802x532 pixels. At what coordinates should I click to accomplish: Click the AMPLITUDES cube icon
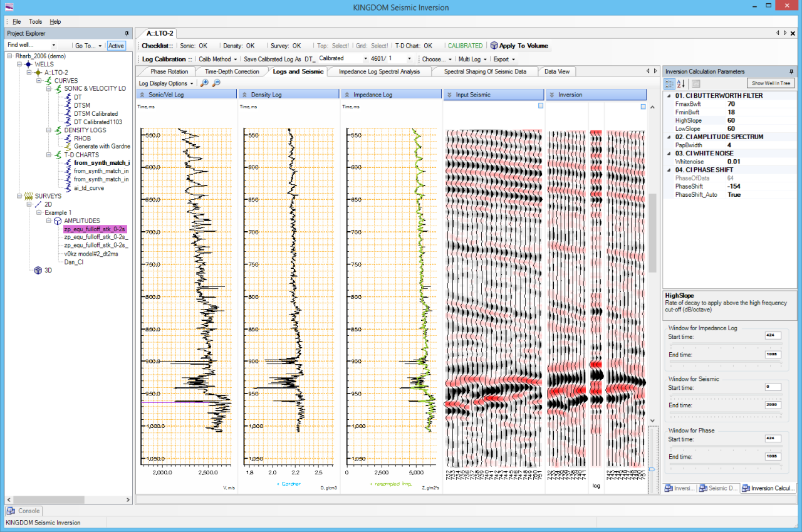point(58,221)
